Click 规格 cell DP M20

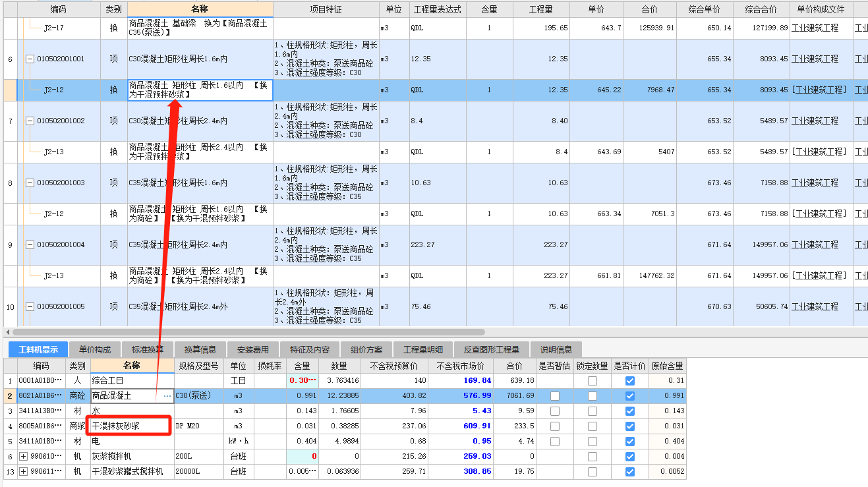(199, 426)
